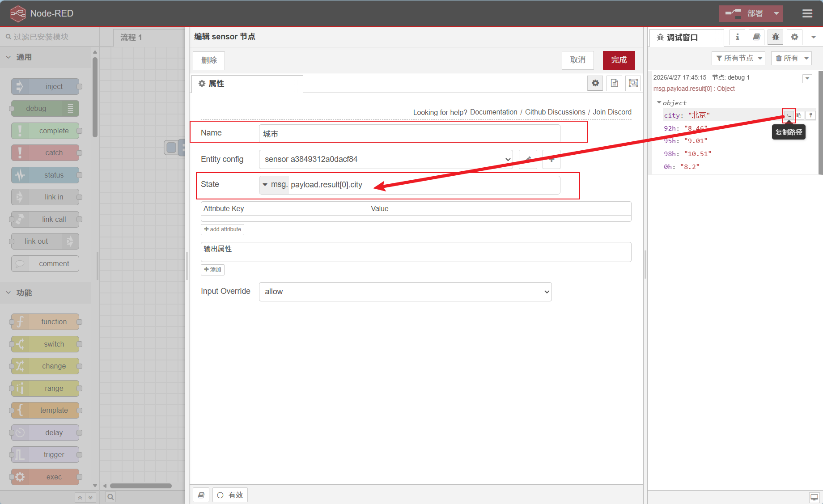Select the function node in palette
Screen dimensions: 823x504
(45, 322)
